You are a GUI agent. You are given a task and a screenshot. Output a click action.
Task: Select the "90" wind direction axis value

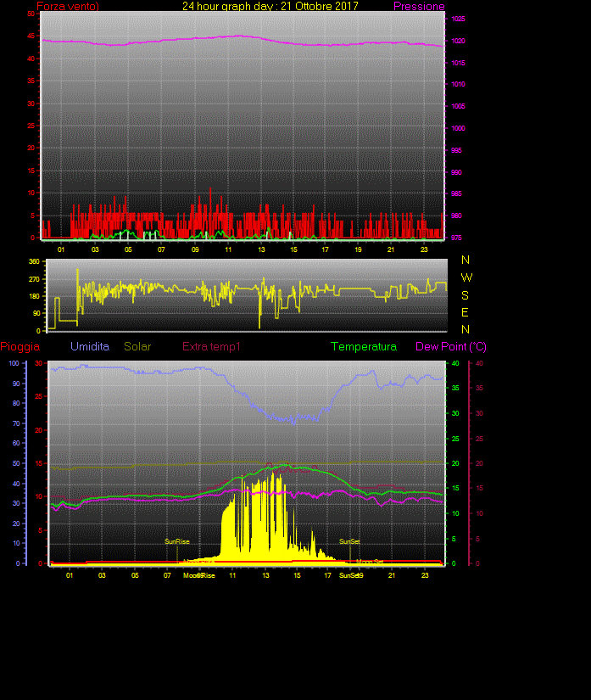[x=36, y=313]
